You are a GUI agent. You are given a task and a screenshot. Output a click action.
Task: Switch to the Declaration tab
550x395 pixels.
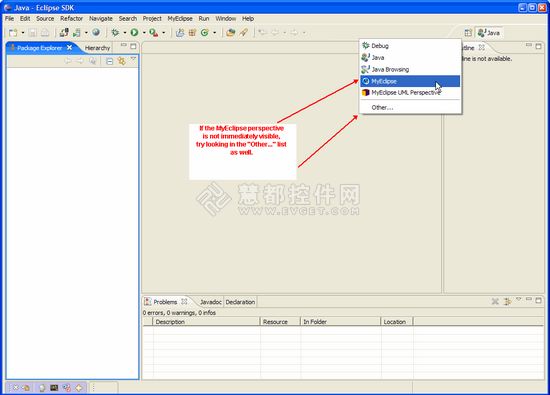coord(240,302)
